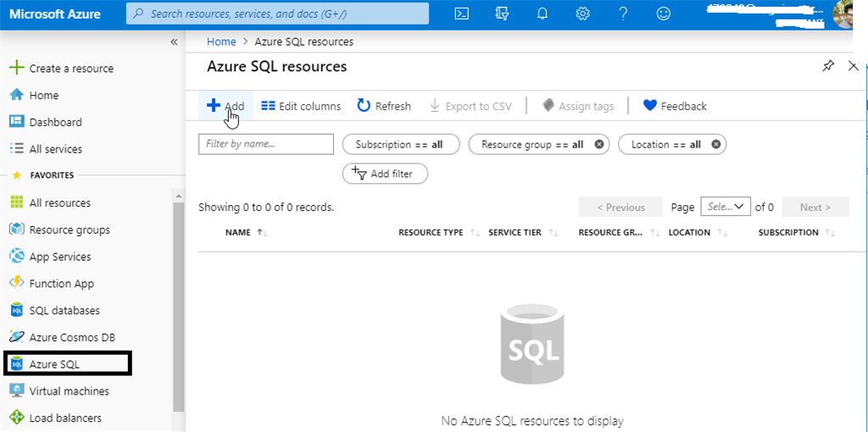Click the Virtual machines icon
The height and width of the screenshot is (432, 868).
(17, 390)
